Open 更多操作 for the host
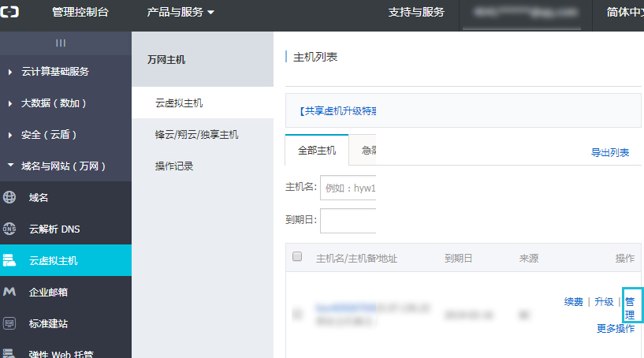The image size is (644, 358). (616, 328)
